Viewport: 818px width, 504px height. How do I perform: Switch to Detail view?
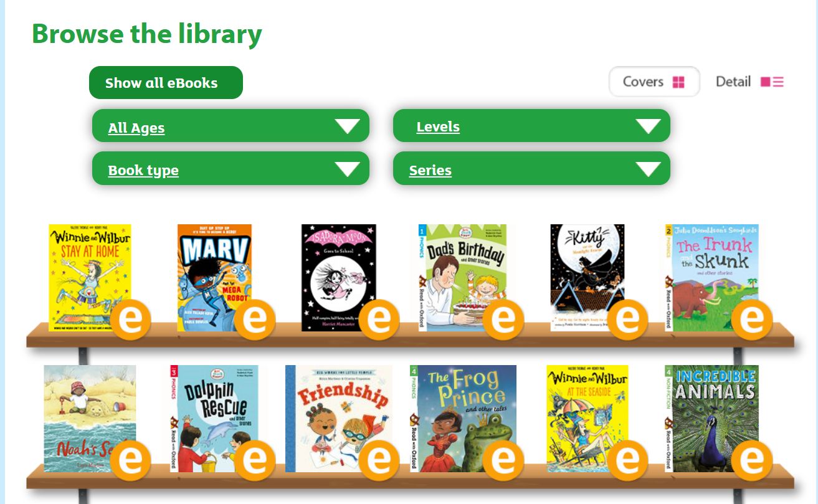[749, 82]
